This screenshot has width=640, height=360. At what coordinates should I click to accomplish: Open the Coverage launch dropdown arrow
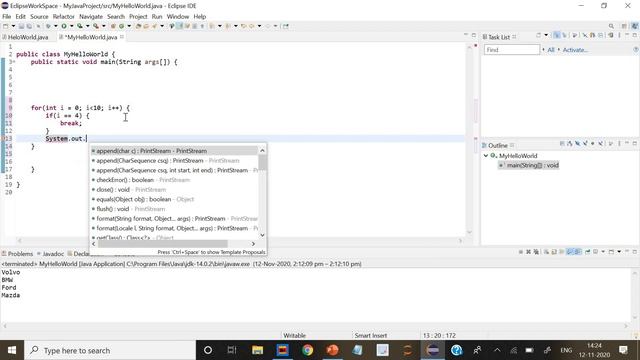[87, 26]
